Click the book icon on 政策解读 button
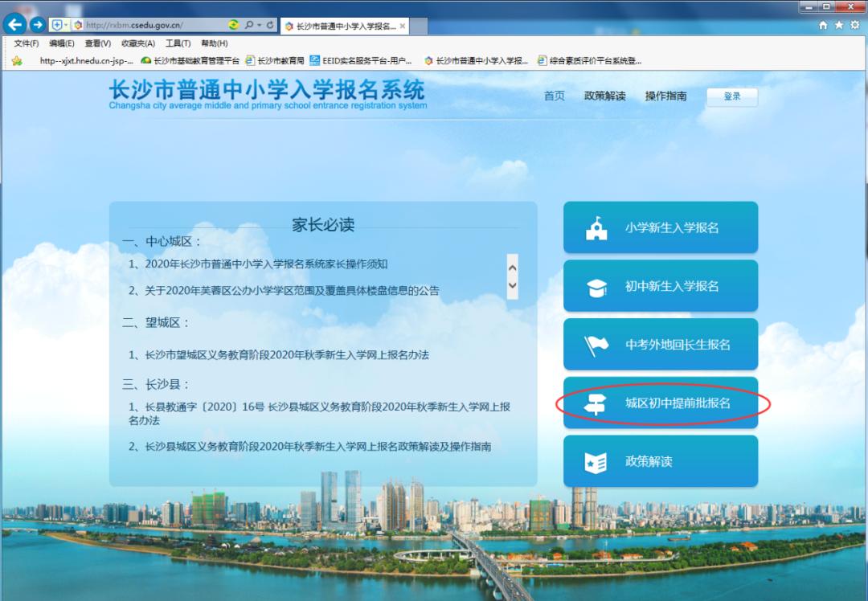Image resolution: width=868 pixels, height=601 pixels. point(596,460)
